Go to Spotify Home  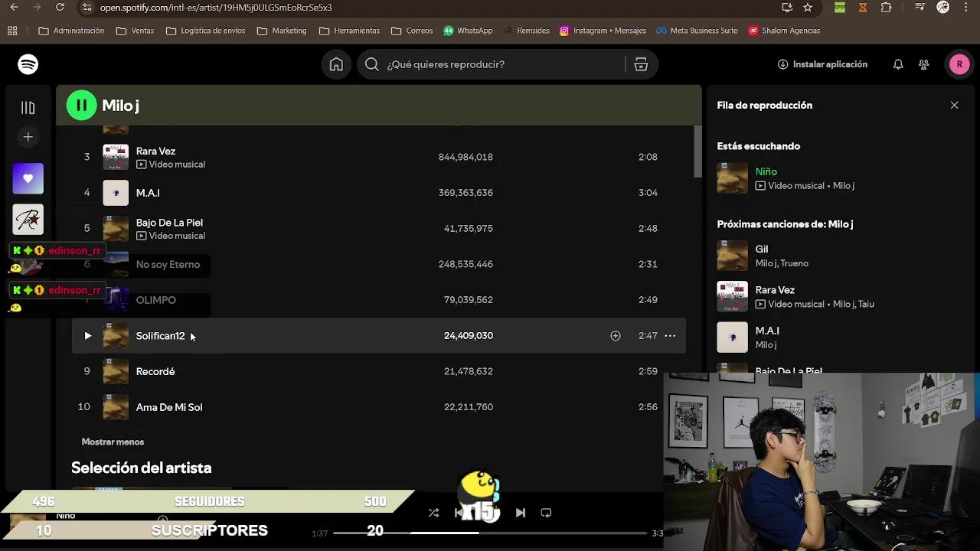(336, 64)
